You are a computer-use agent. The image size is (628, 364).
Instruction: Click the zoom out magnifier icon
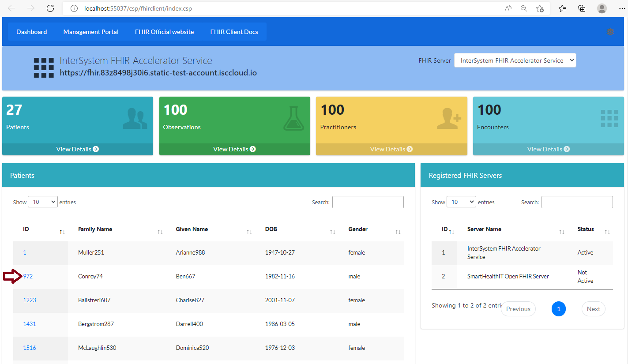point(524,8)
